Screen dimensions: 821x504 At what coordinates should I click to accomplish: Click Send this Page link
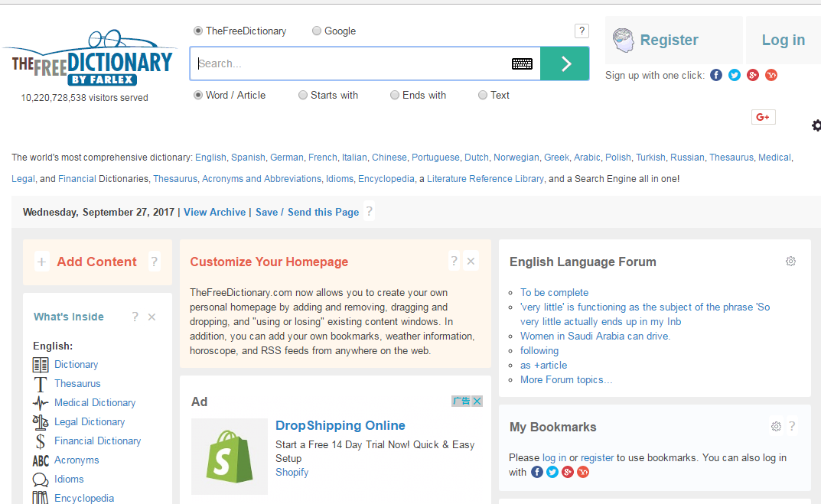323,212
